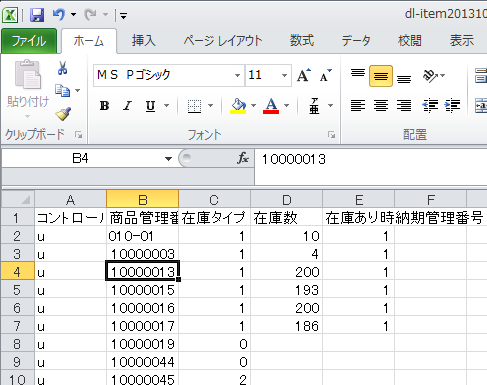Click the Redo arrow icon
Screen dimensions: 487x385
pyautogui.click(x=90, y=15)
